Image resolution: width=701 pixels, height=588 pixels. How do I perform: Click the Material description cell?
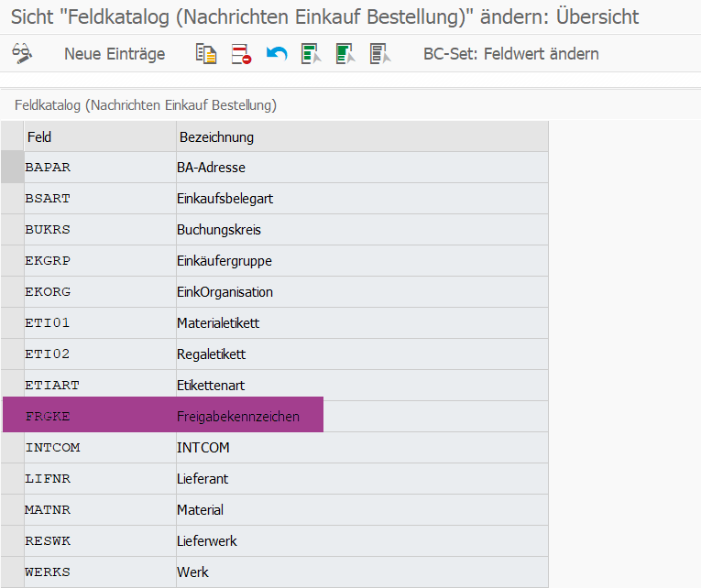(362, 510)
